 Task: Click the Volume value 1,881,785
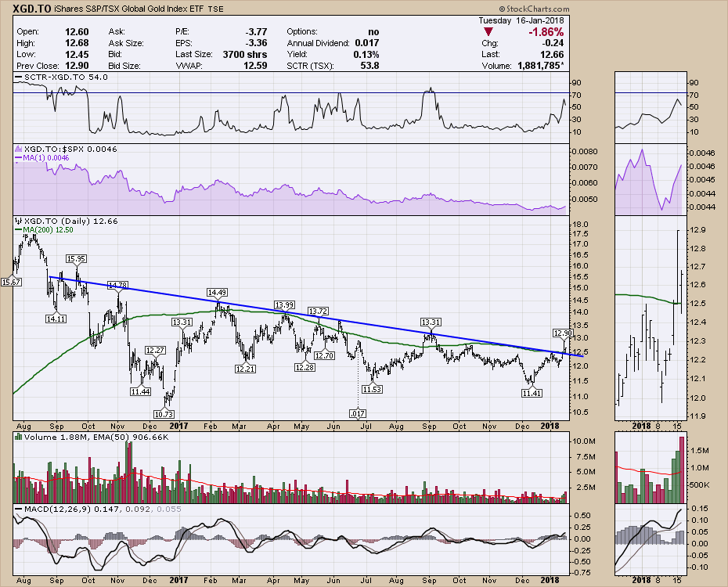(x=541, y=66)
